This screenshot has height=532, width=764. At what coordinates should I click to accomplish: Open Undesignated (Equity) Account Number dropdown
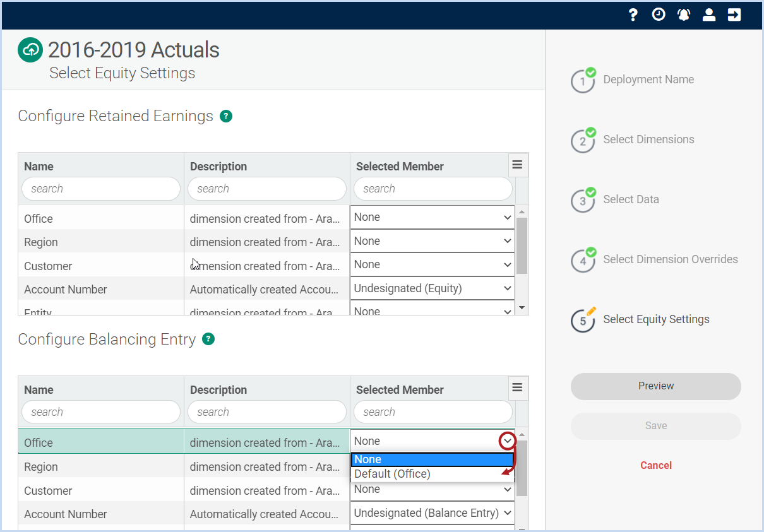[433, 288]
